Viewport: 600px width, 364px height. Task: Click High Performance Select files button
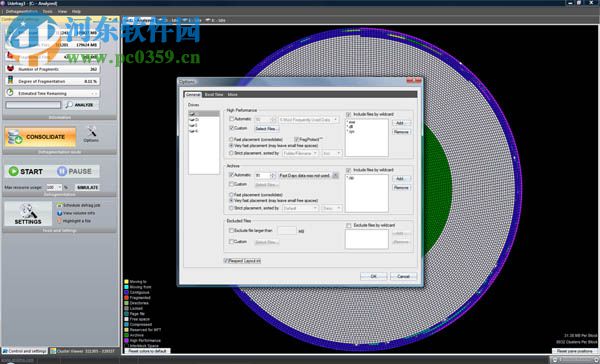266,129
